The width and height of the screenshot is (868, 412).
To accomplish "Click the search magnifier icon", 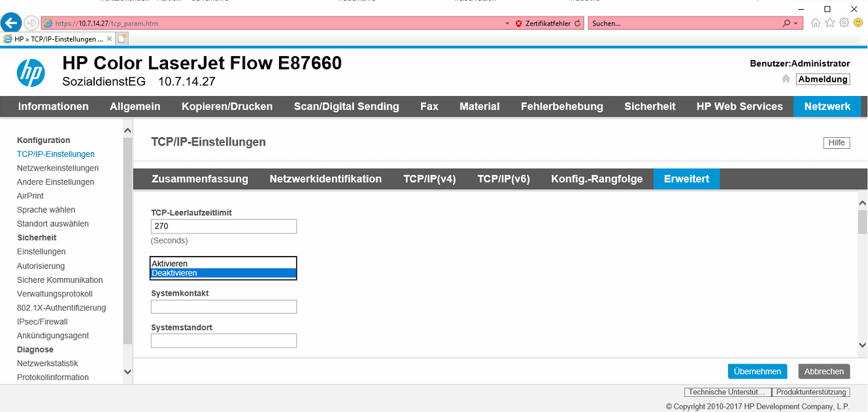I will 786,24.
